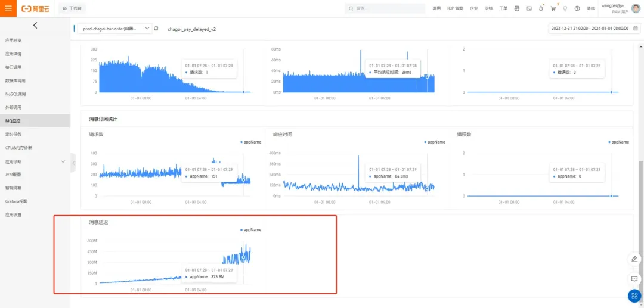Click the mobile app QR icon
This screenshot has height=308, width=644.
(x=517, y=8)
